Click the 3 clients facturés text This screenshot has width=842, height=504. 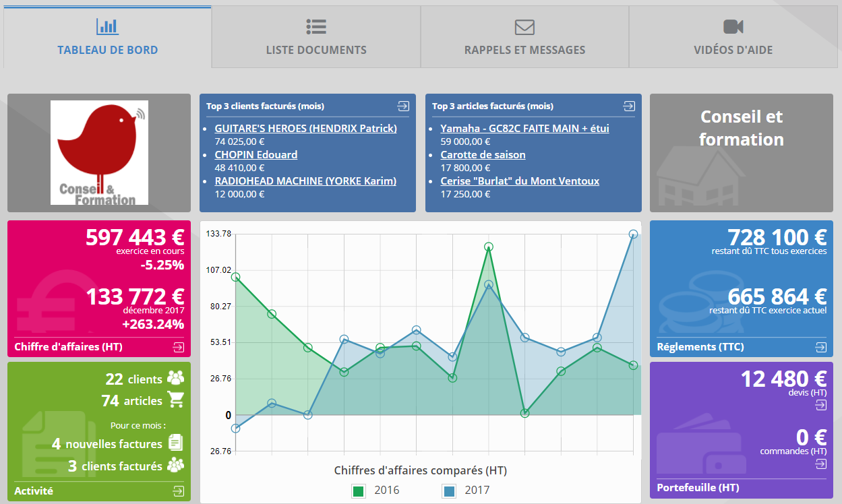pos(115,466)
